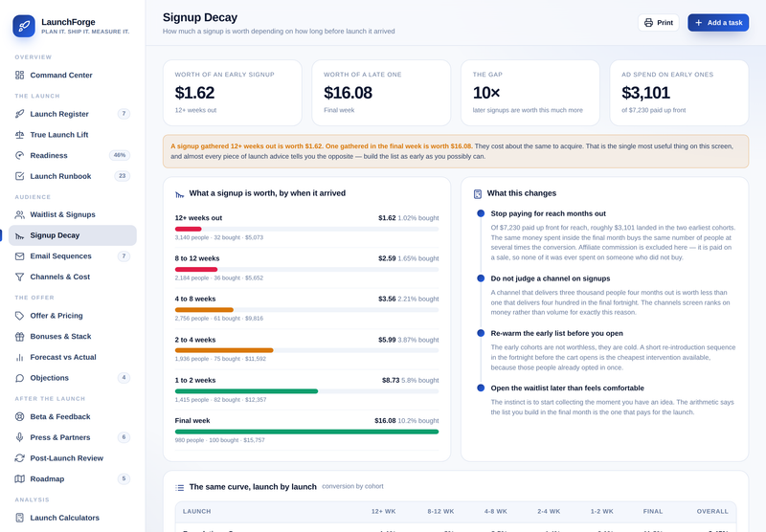Go to Offer & Pricing

pyautogui.click(x=73, y=316)
